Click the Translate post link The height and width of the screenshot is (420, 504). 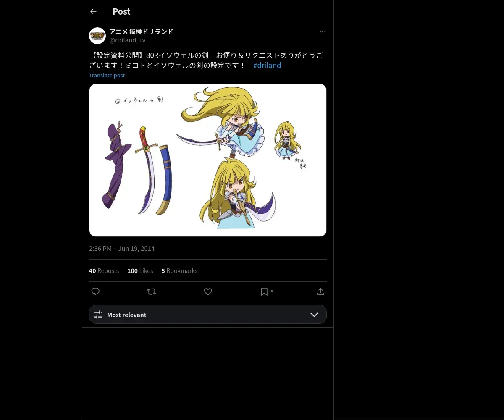point(107,75)
